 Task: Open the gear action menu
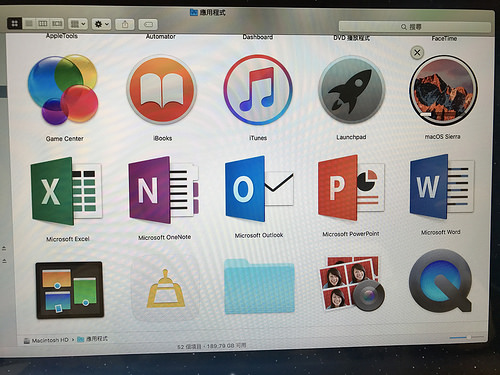click(101, 24)
